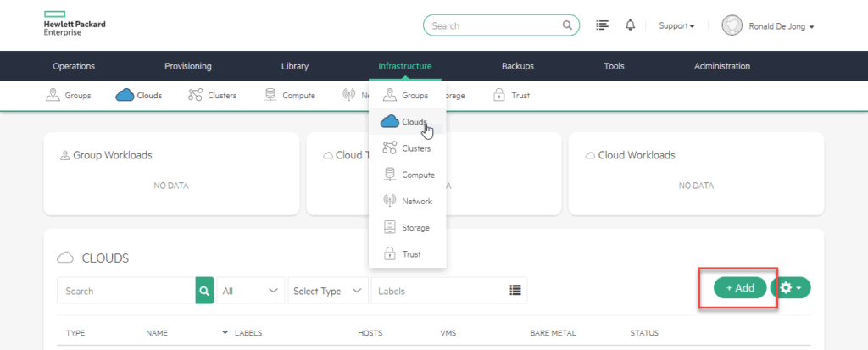
Task: Open the Provisioning tab
Action: coord(188,66)
